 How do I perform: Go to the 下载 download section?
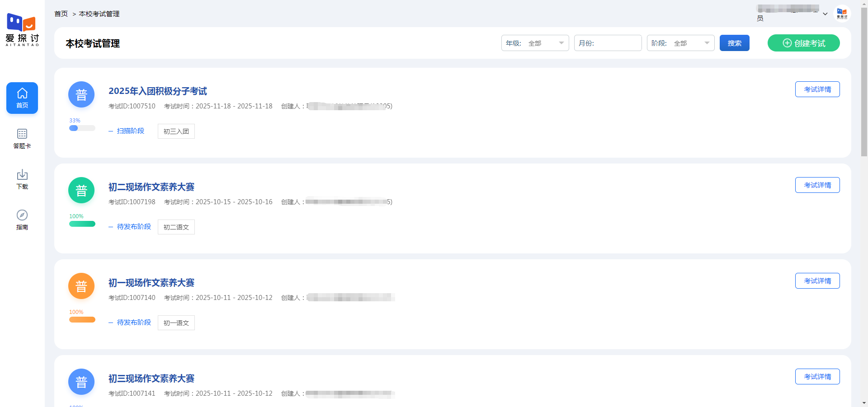(22, 179)
